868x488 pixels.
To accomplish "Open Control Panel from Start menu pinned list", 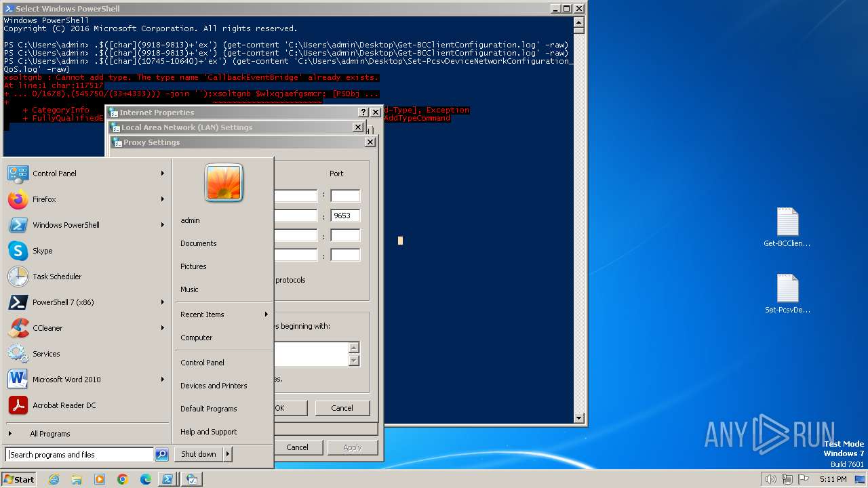I will point(86,174).
